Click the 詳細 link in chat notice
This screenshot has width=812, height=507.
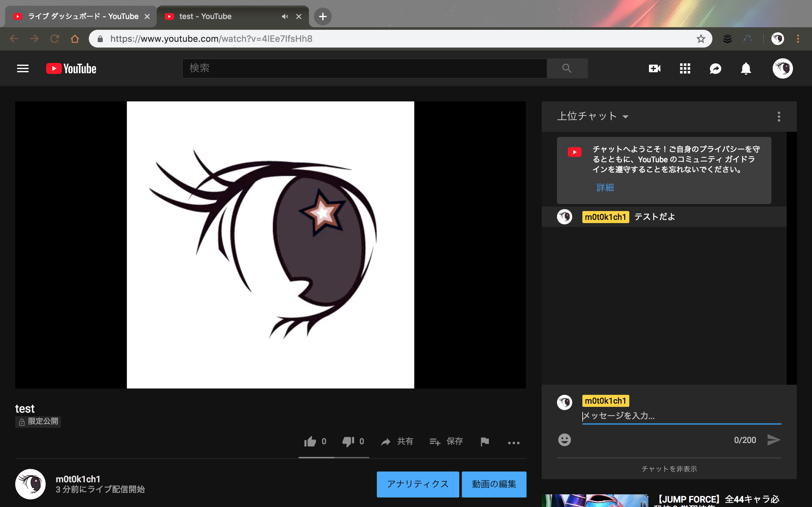pyautogui.click(x=605, y=188)
